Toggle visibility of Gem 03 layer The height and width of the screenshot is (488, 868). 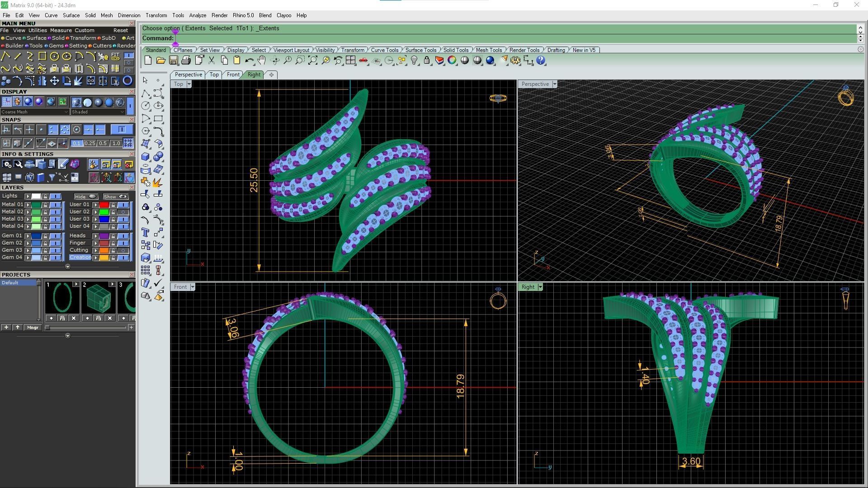pyautogui.click(x=56, y=250)
